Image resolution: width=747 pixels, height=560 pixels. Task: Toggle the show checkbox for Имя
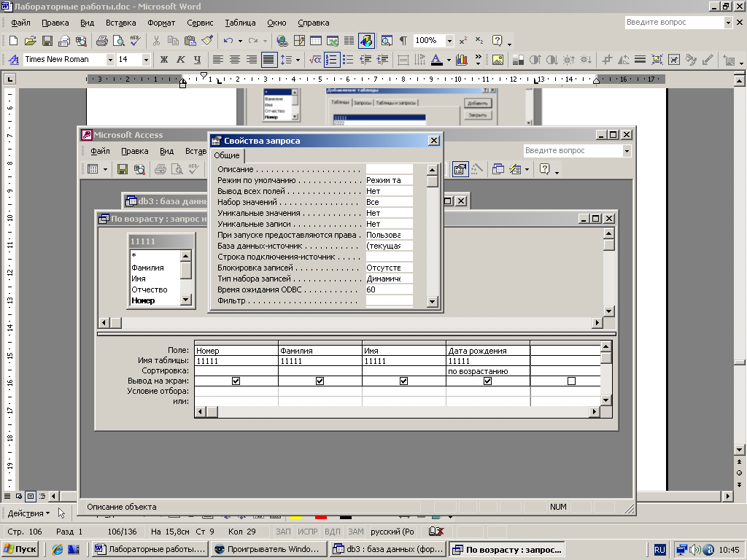tap(403, 381)
